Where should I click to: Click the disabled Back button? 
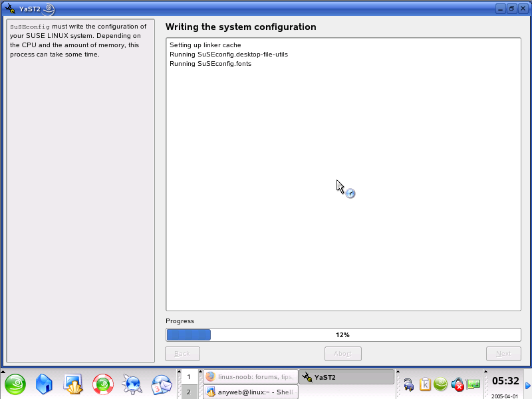(x=182, y=354)
